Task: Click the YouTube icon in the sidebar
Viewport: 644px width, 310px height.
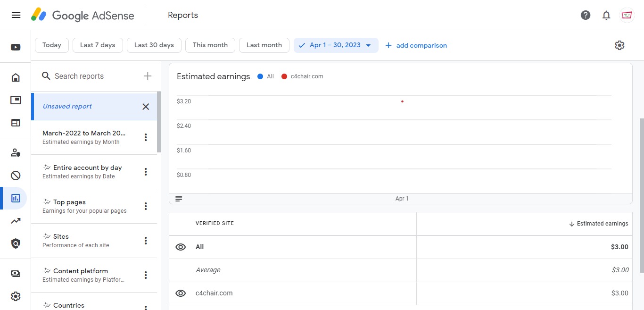Action: [x=16, y=47]
